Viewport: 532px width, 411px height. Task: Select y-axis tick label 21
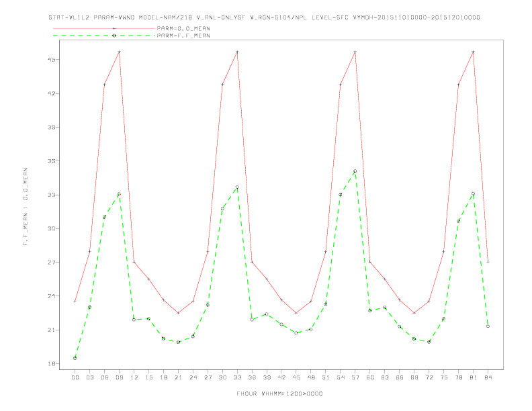click(52, 330)
